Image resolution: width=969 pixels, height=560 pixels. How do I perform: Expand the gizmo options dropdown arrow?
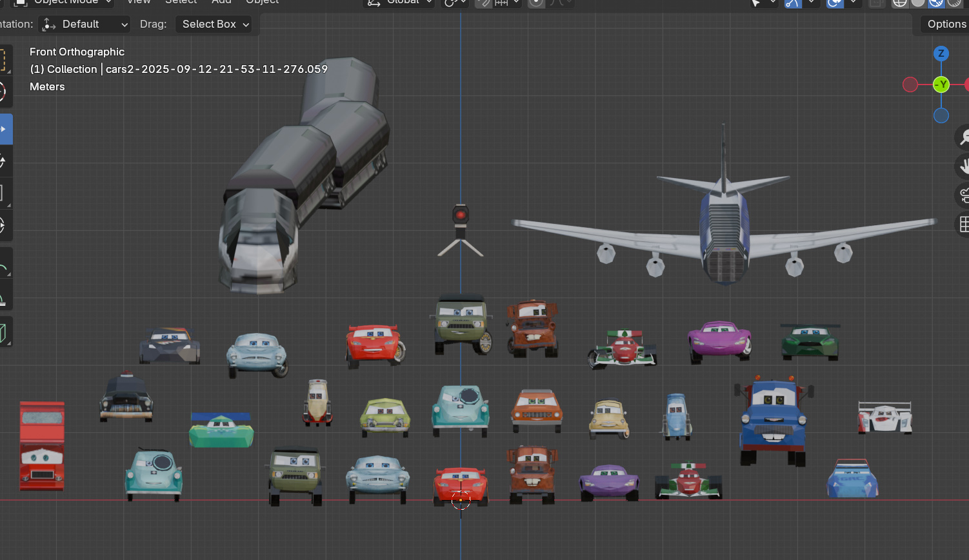811,3
